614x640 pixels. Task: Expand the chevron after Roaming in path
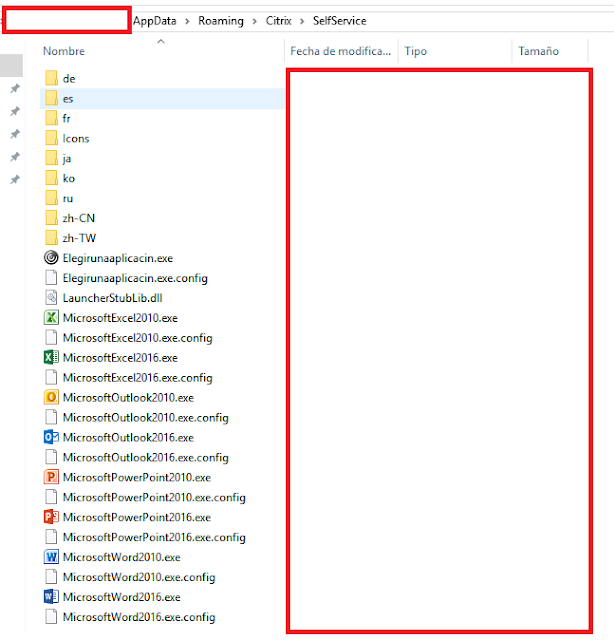[x=255, y=21]
